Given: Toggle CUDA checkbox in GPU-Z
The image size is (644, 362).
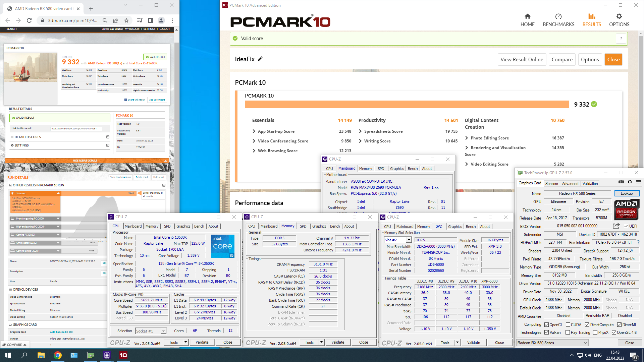Looking at the screenshot, I should pyautogui.click(x=568, y=324).
